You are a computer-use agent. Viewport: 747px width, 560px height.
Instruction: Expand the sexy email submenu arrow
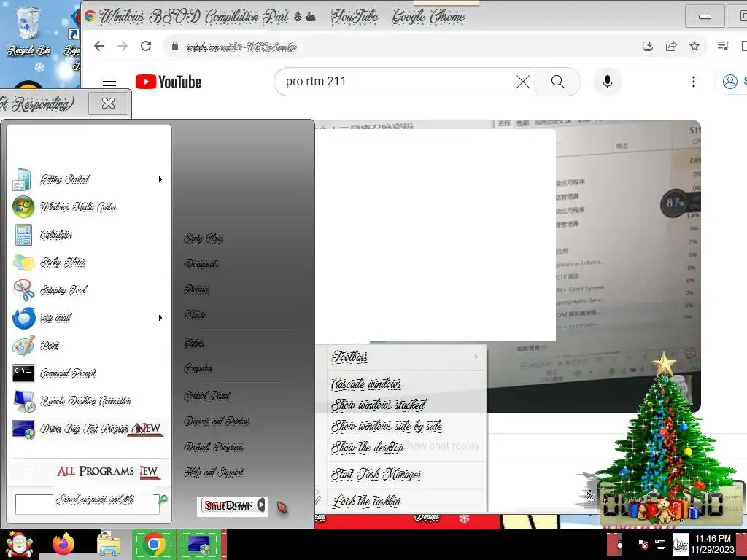tap(160, 318)
